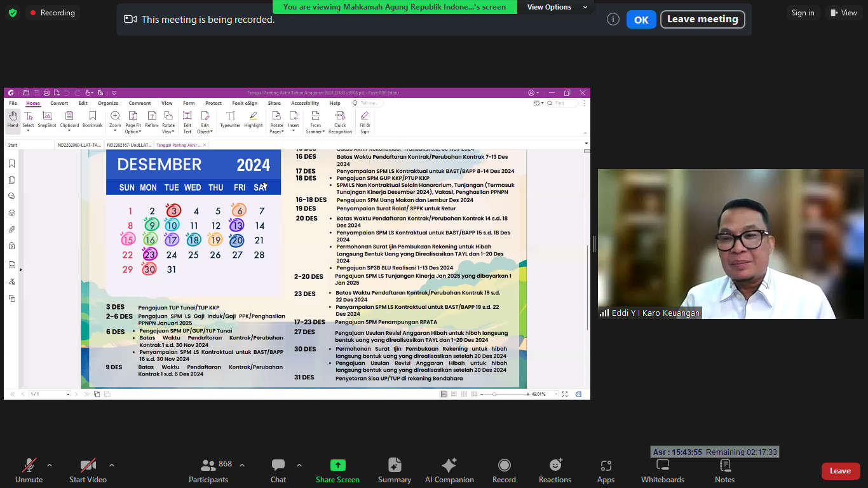Open the Chat panel

pyautogui.click(x=278, y=470)
